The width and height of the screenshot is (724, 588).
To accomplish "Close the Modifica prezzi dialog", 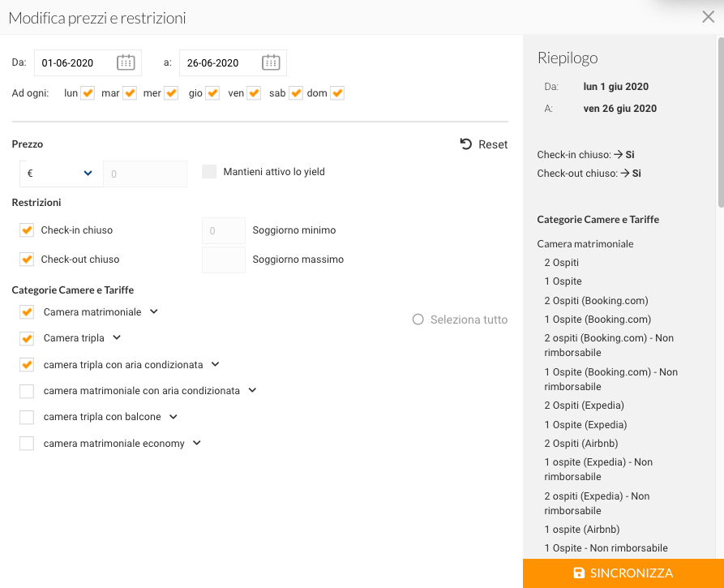I will [x=708, y=17].
